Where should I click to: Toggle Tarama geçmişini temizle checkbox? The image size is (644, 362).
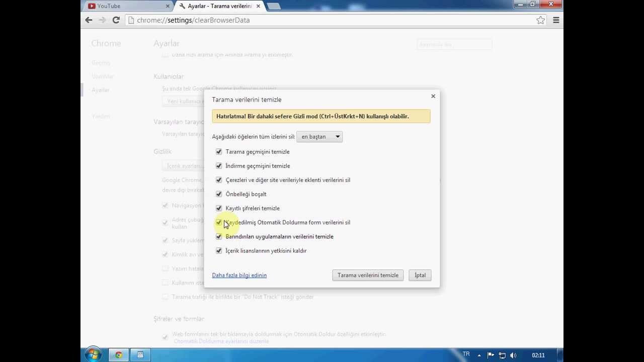pos(219,151)
